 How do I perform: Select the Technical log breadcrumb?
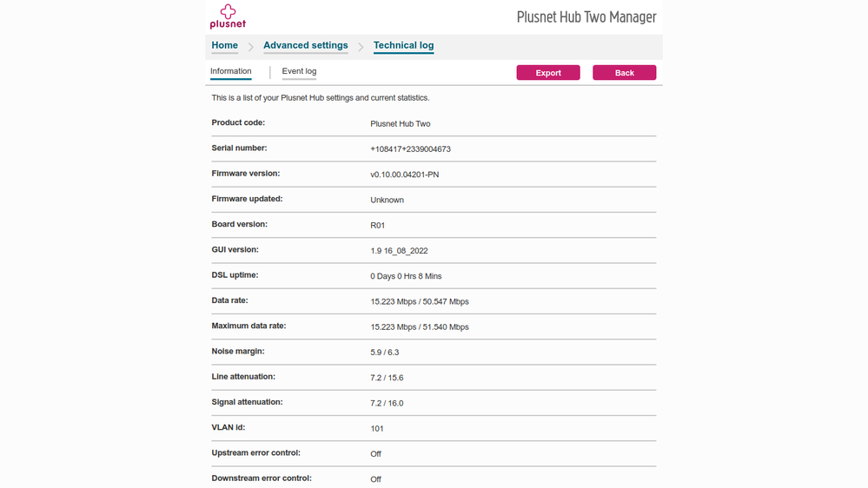(403, 45)
